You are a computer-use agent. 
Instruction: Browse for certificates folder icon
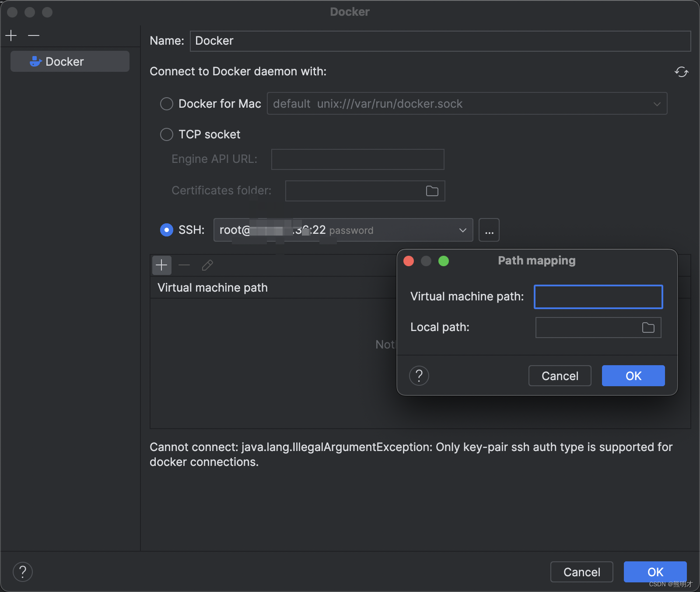[432, 191]
